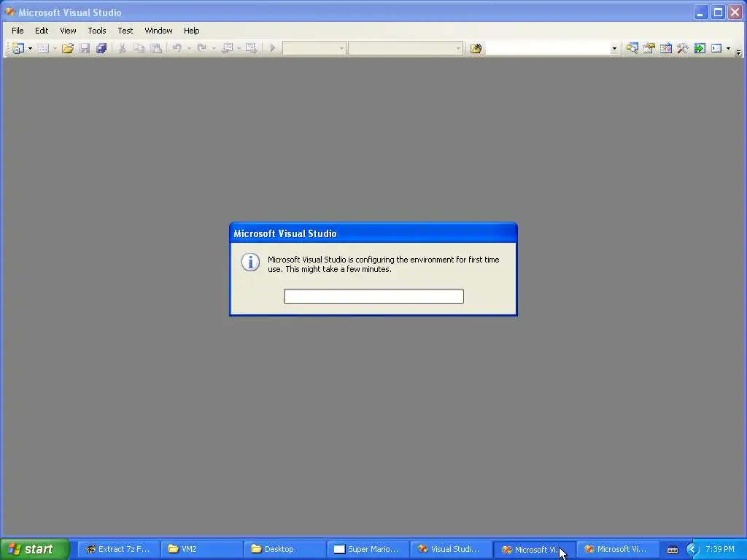Click the Redo arrow icon

[x=201, y=48]
